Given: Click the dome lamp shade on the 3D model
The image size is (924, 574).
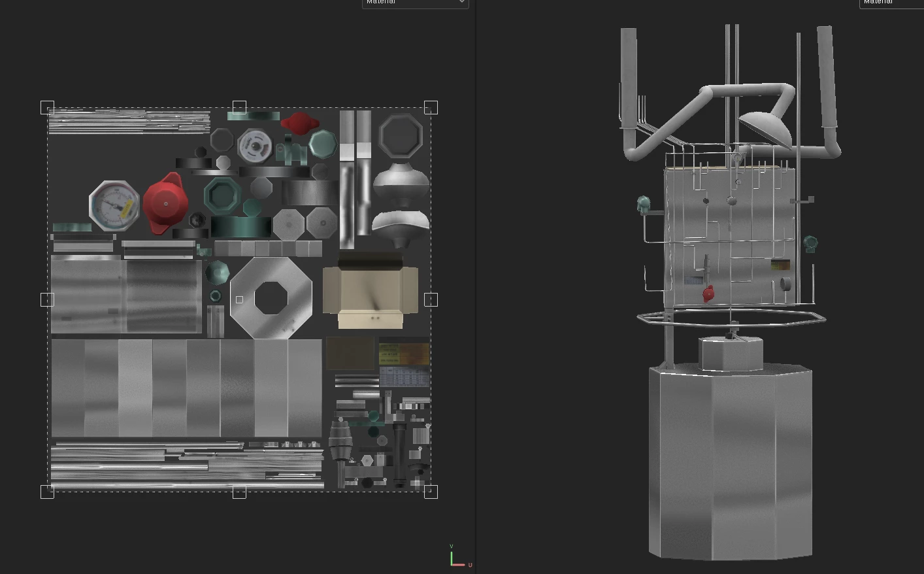Looking at the screenshot, I should pyautogui.click(x=765, y=129).
